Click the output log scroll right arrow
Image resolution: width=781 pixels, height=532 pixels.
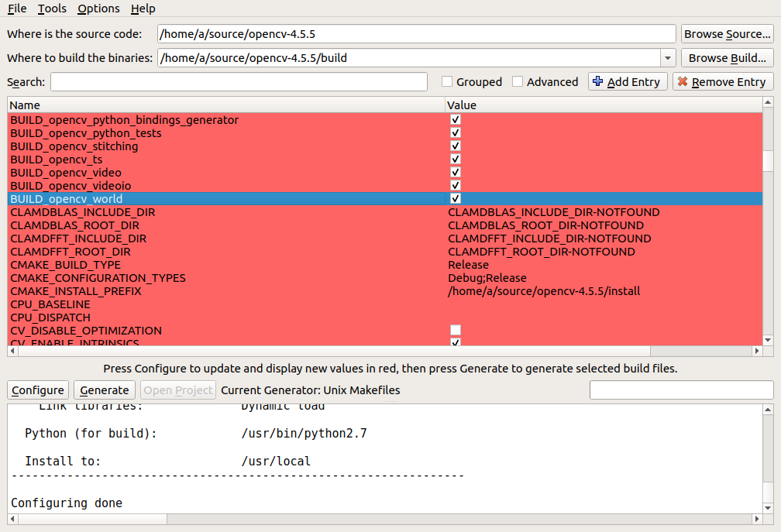click(x=757, y=519)
